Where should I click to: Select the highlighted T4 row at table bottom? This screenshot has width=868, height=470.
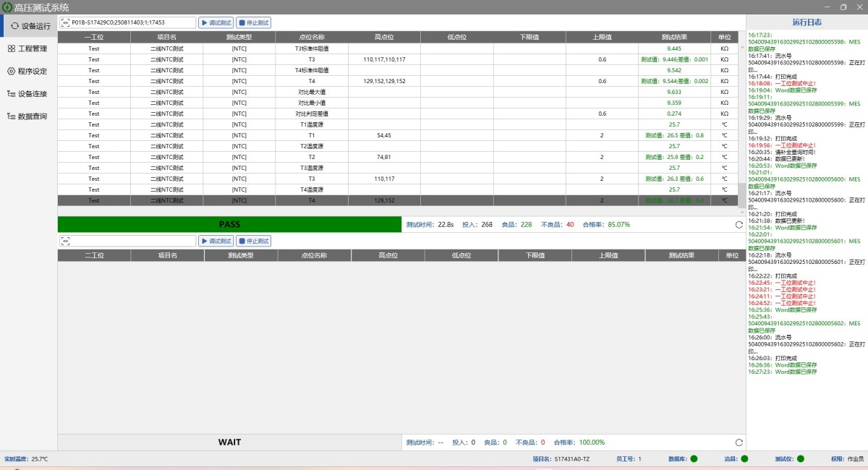[x=398, y=200]
